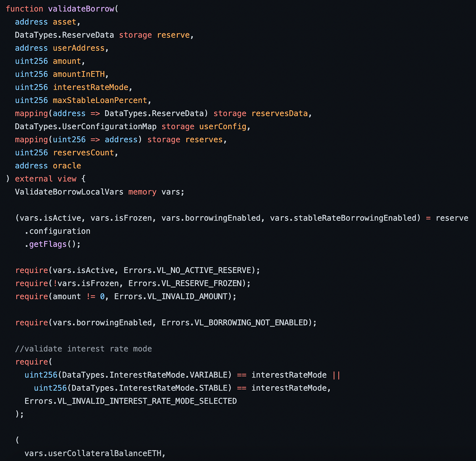Click the oracle address parameter
The width and height of the screenshot is (476, 461).
coord(67,166)
